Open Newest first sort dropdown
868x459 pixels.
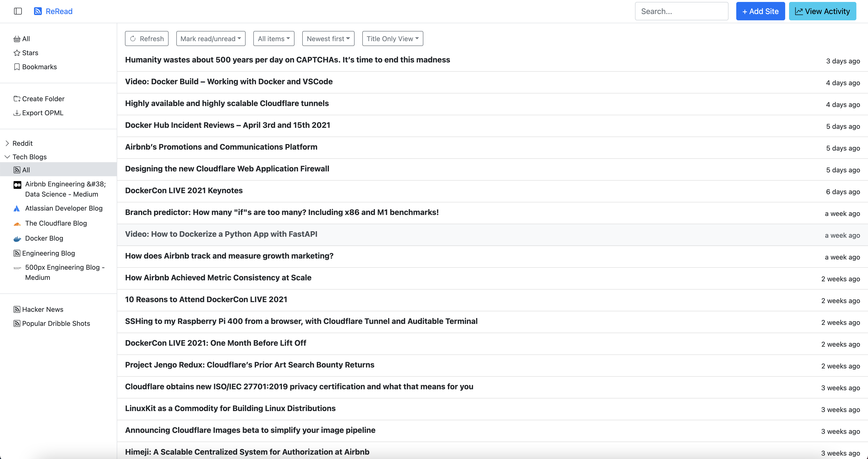pos(328,39)
